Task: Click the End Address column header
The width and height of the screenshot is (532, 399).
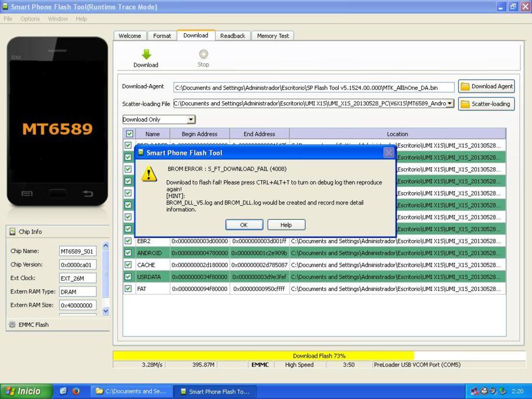Action: click(x=259, y=134)
